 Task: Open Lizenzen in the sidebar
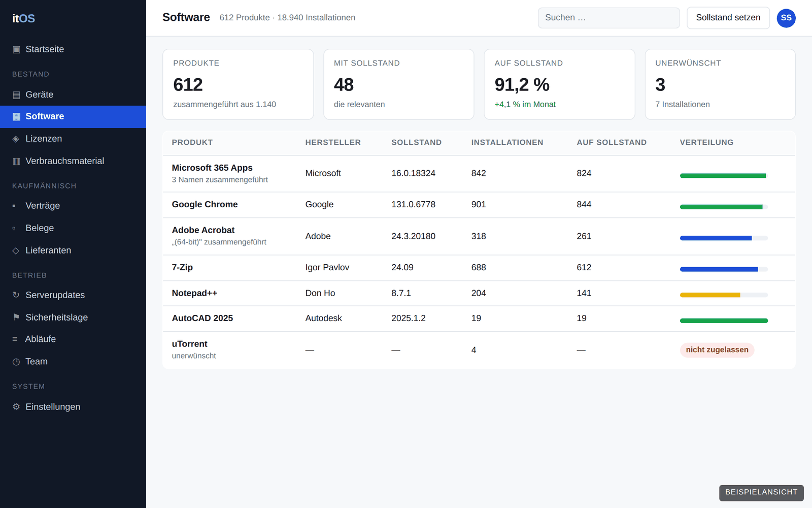pos(73,139)
